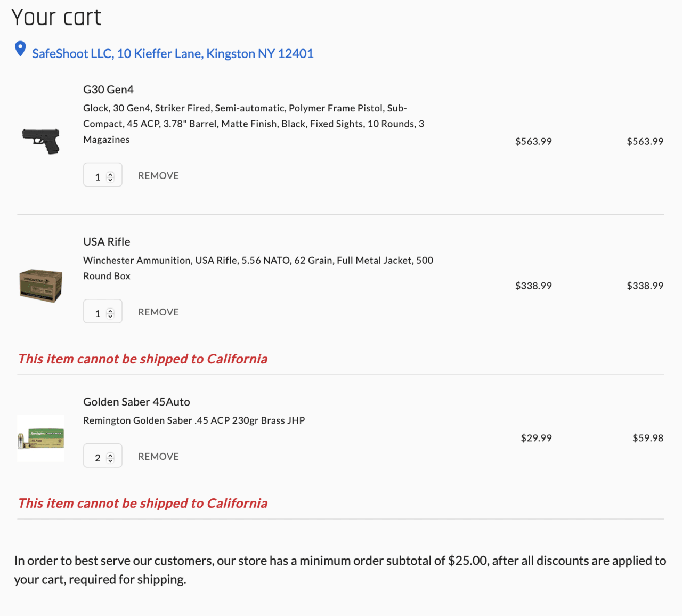
Task: Open the SafeShoot LLC store address link
Action: pos(173,53)
